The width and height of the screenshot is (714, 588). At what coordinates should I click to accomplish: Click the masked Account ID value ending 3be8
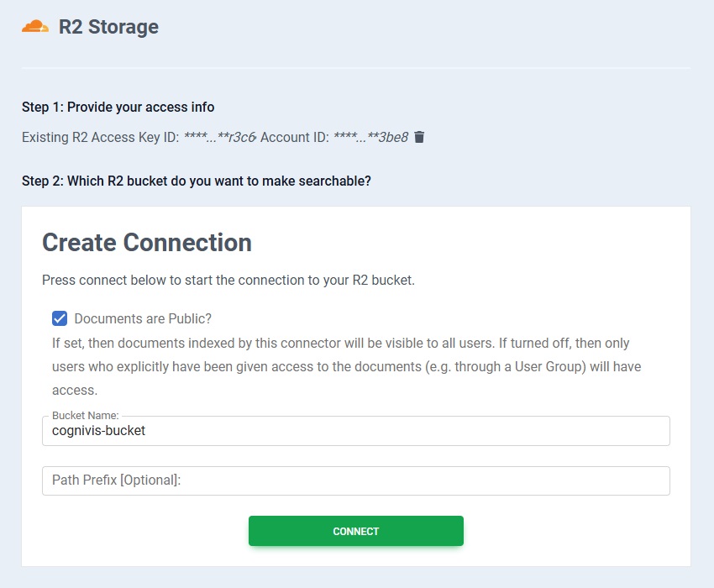370,137
